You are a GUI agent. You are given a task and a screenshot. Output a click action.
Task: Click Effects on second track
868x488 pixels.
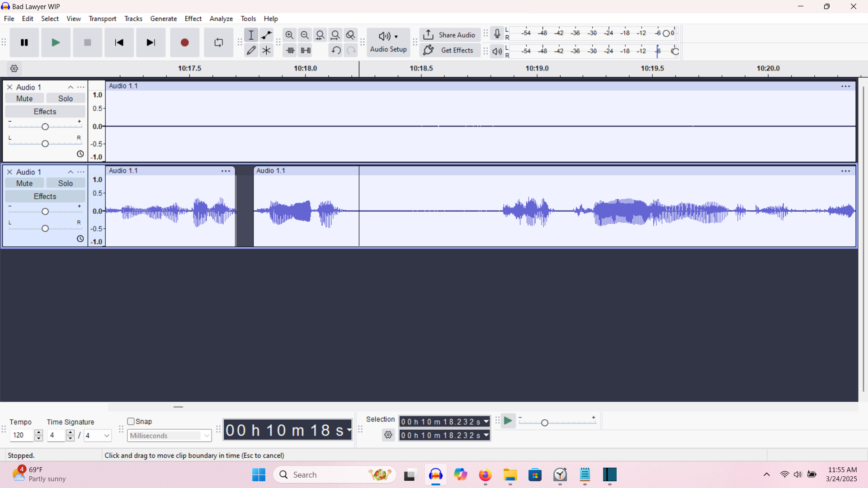(45, 196)
